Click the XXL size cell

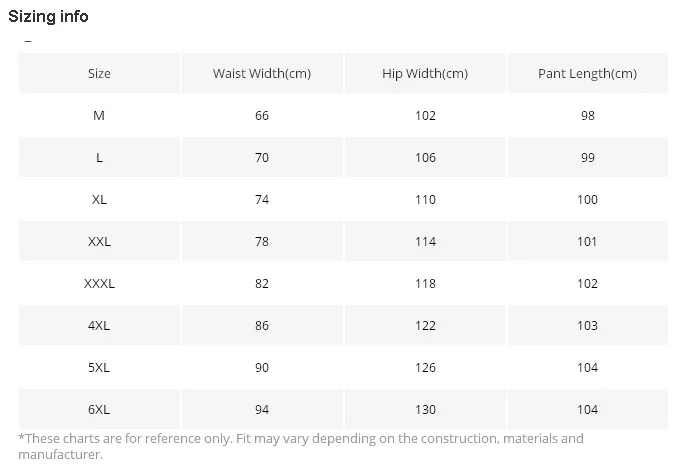99,241
